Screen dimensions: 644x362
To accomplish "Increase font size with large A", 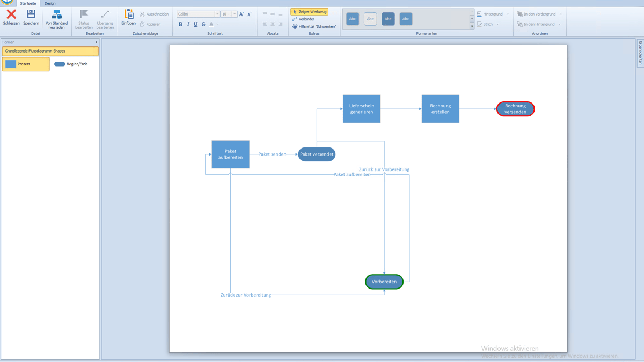I will pyautogui.click(x=241, y=14).
